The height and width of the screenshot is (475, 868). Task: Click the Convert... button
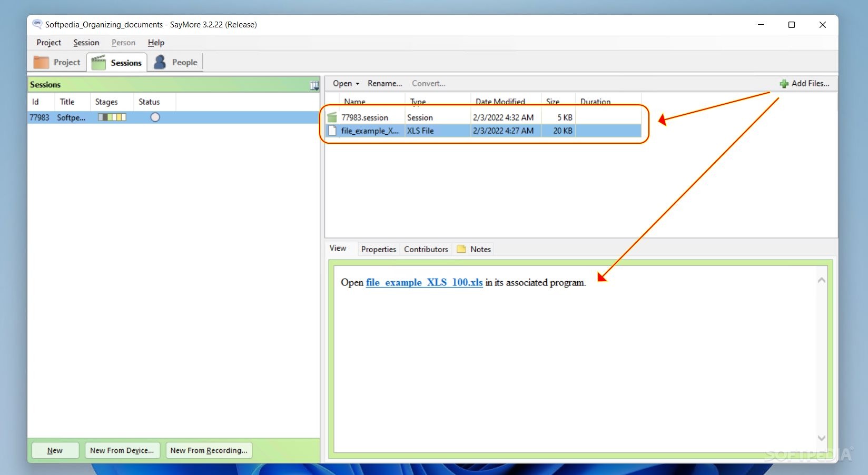tap(428, 83)
